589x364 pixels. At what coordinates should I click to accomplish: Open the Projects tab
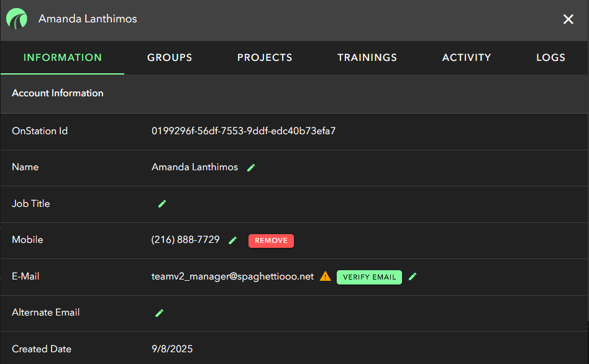coord(265,58)
